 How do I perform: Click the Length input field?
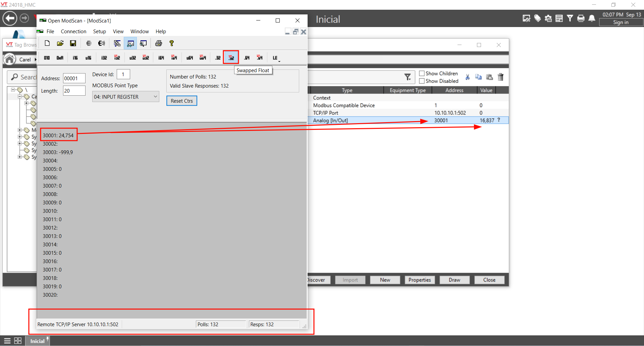click(74, 91)
